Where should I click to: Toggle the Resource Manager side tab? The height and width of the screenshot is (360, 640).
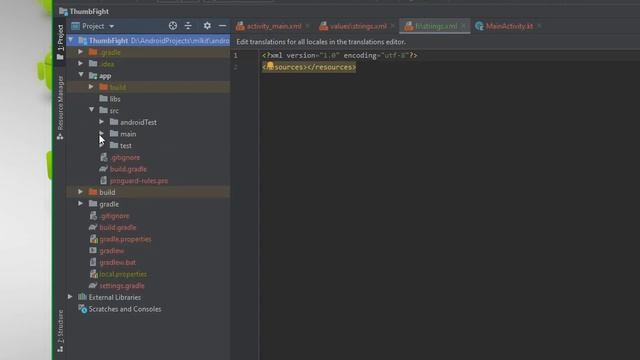click(x=60, y=107)
